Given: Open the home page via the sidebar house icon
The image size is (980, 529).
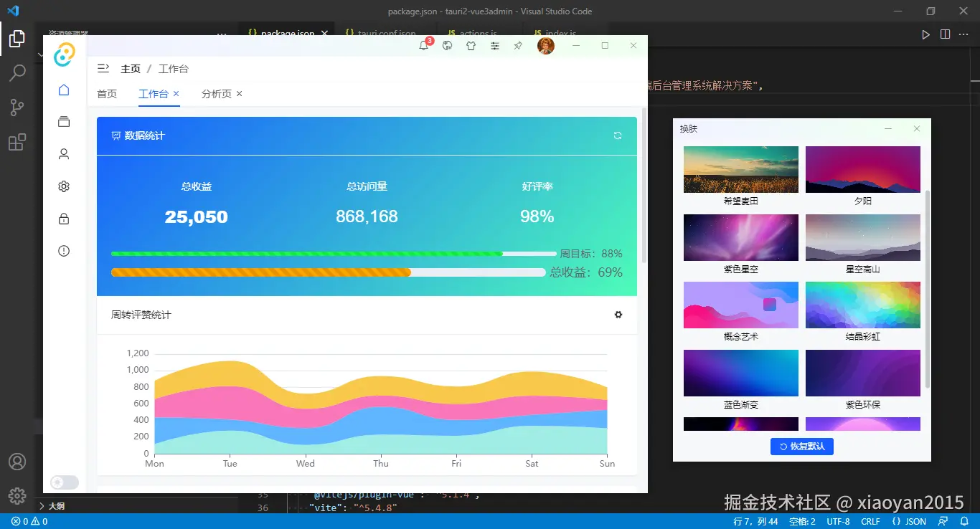Looking at the screenshot, I should pos(63,89).
